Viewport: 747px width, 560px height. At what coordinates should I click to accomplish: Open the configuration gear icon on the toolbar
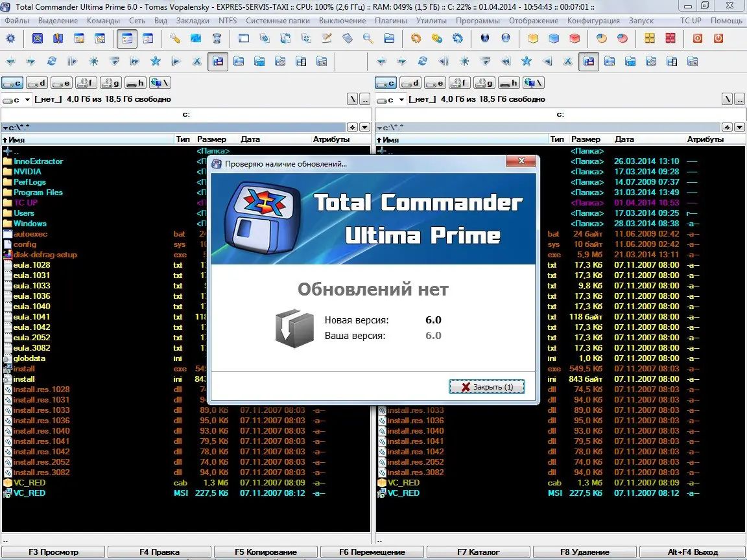tap(10, 38)
